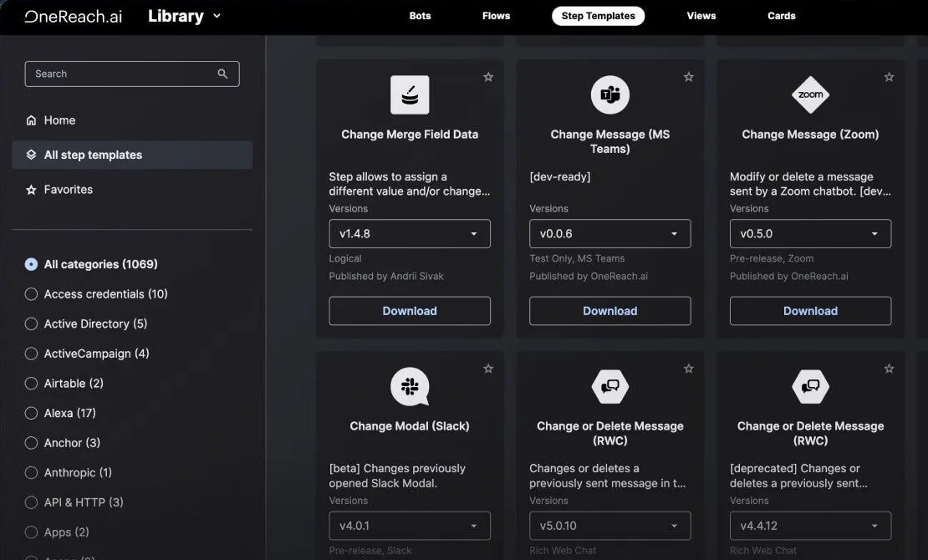
Task: Switch to the Flows tab
Action: (x=496, y=16)
